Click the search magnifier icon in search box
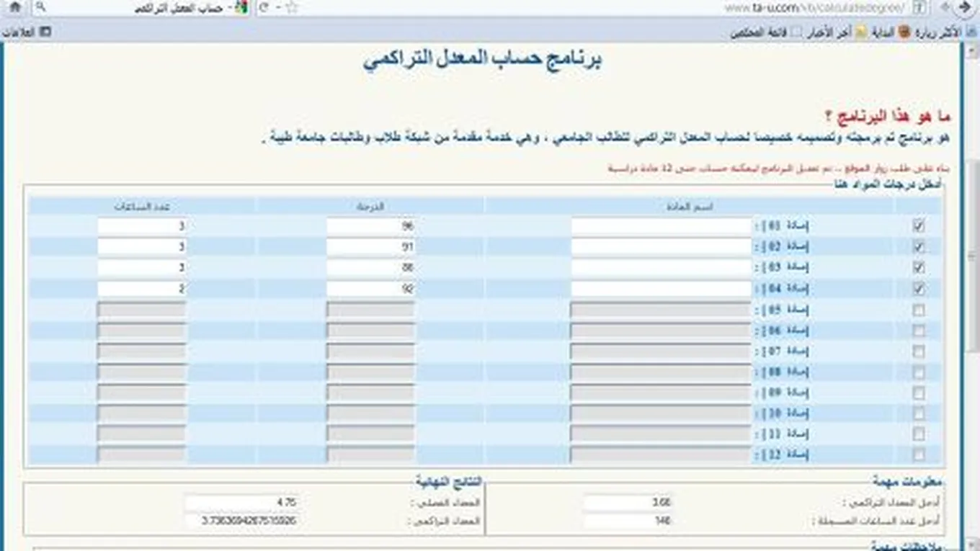 click(40, 8)
